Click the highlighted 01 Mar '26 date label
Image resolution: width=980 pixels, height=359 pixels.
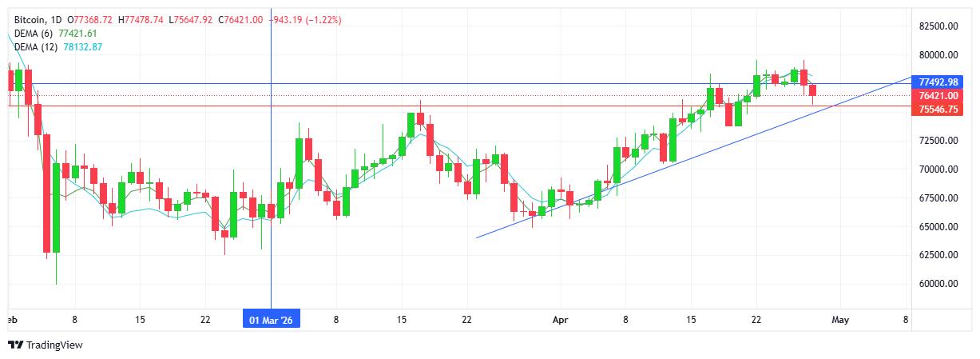tap(272, 320)
